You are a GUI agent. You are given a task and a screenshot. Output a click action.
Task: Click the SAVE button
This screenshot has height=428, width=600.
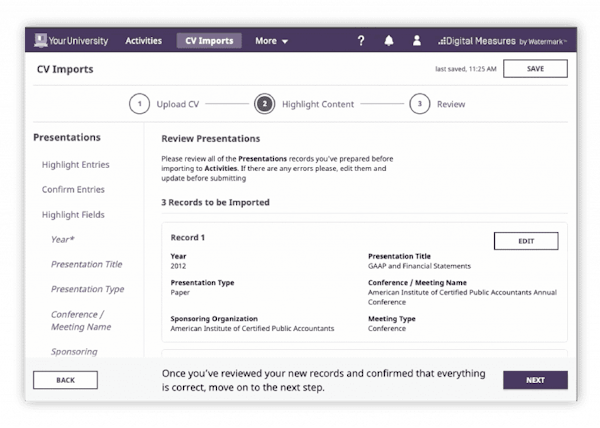coord(535,69)
